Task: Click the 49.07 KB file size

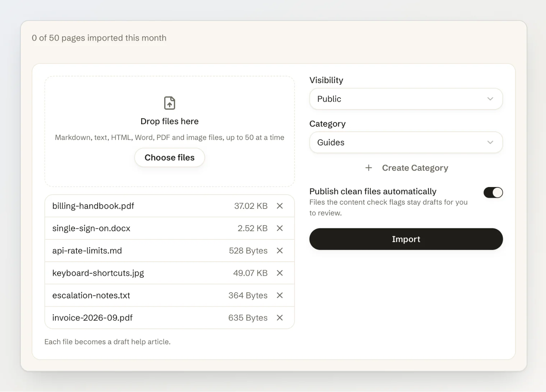Action: pyautogui.click(x=250, y=273)
